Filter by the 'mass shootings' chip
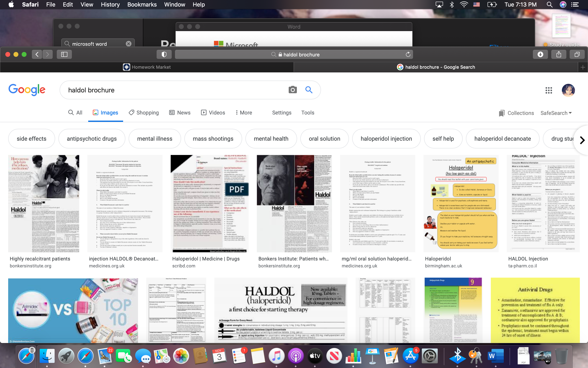The width and height of the screenshot is (588, 368). point(213,139)
